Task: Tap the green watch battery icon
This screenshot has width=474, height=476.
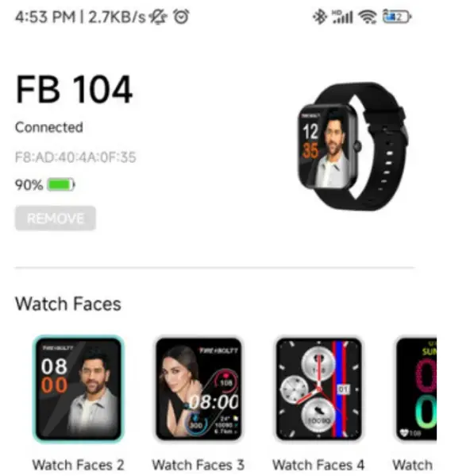Action: coord(61,185)
